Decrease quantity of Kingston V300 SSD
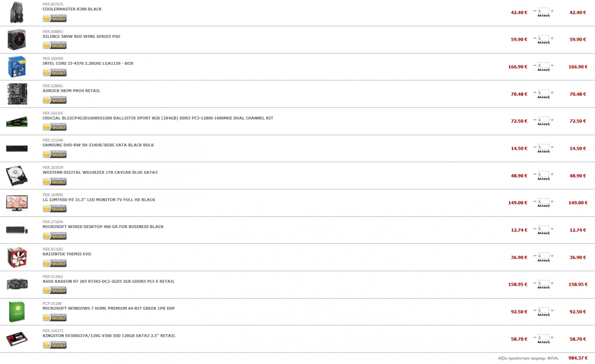The image size is (595, 364). 535,338
